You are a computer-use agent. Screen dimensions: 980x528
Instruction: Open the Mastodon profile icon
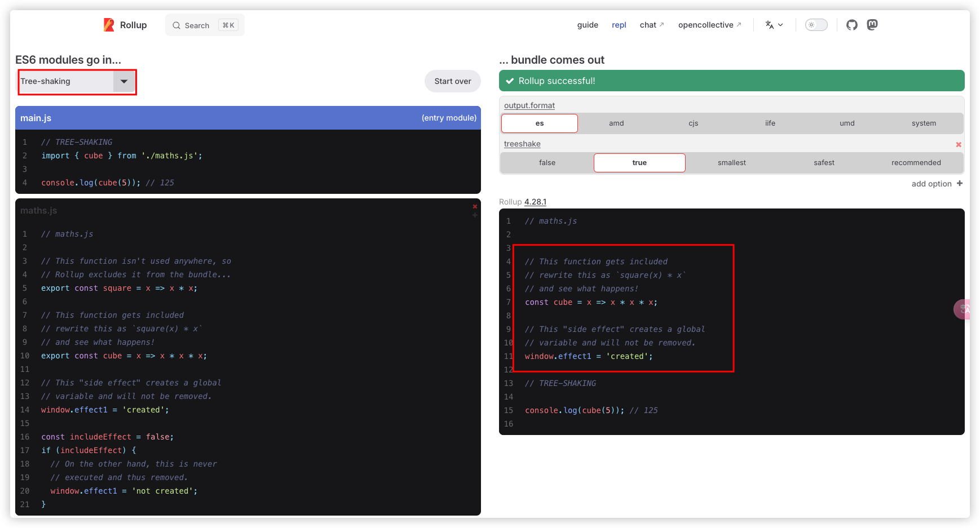pos(872,25)
